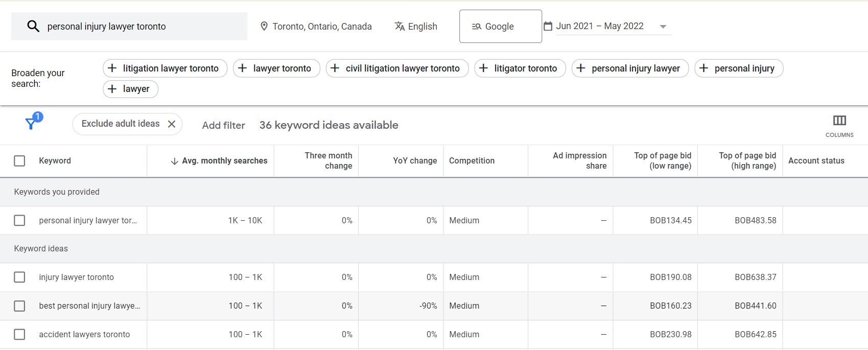Click plus icon on litigation lawyer toronto
The width and height of the screenshot is (868, 350).
tap(112, 68)
